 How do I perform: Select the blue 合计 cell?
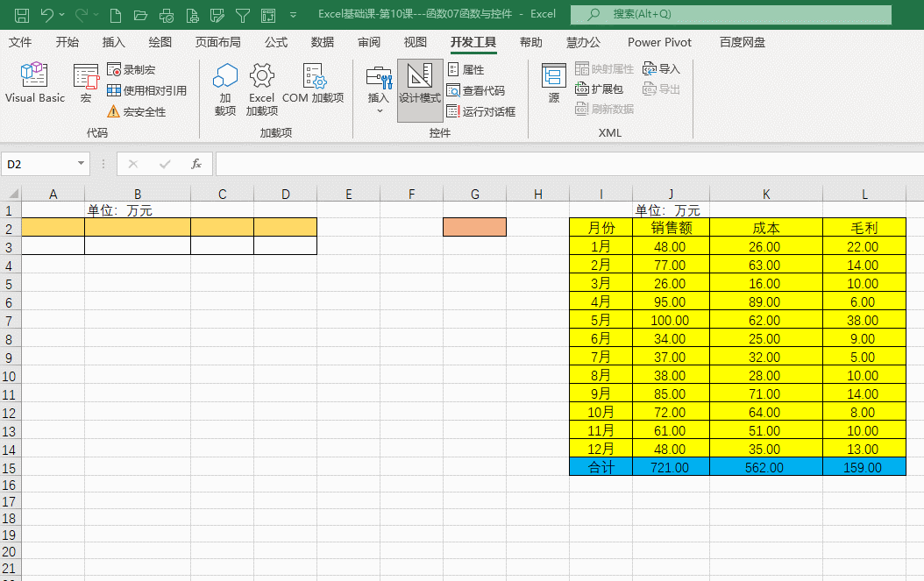pyautogui.click(x=601, y=467)
